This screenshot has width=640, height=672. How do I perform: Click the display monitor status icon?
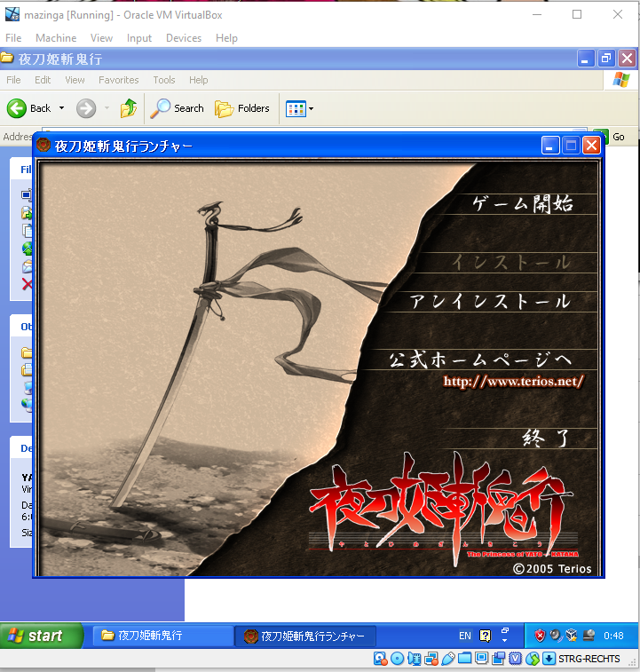482,659
